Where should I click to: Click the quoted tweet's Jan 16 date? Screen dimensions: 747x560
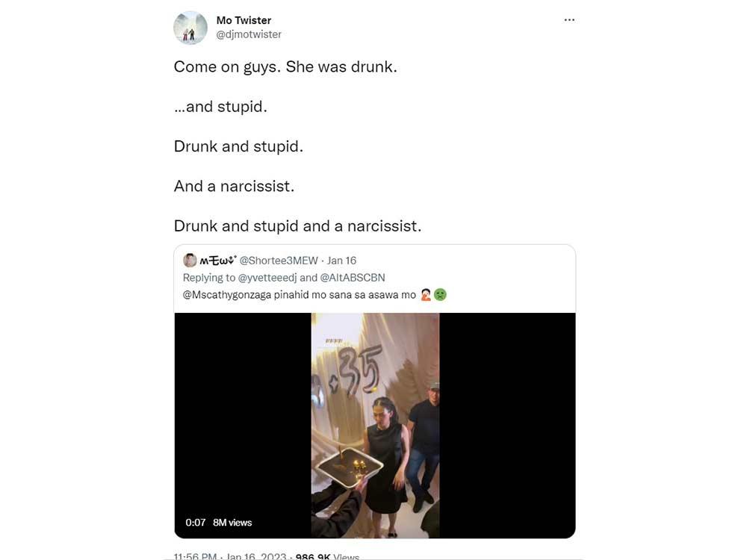coord(341,261)
